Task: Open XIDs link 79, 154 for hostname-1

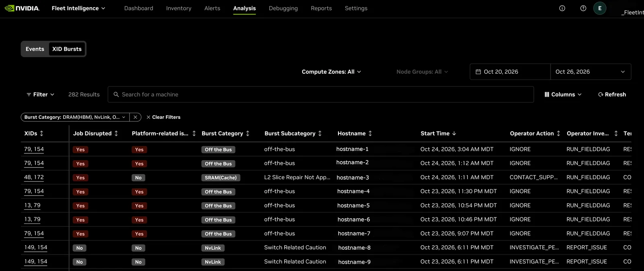Action: coord(34,149)
